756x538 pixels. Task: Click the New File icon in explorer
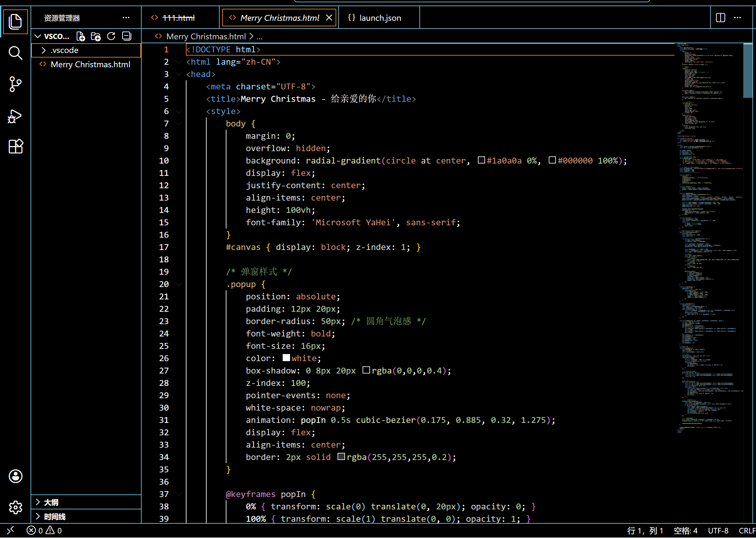pyautogui.click(x=81, y=36)
